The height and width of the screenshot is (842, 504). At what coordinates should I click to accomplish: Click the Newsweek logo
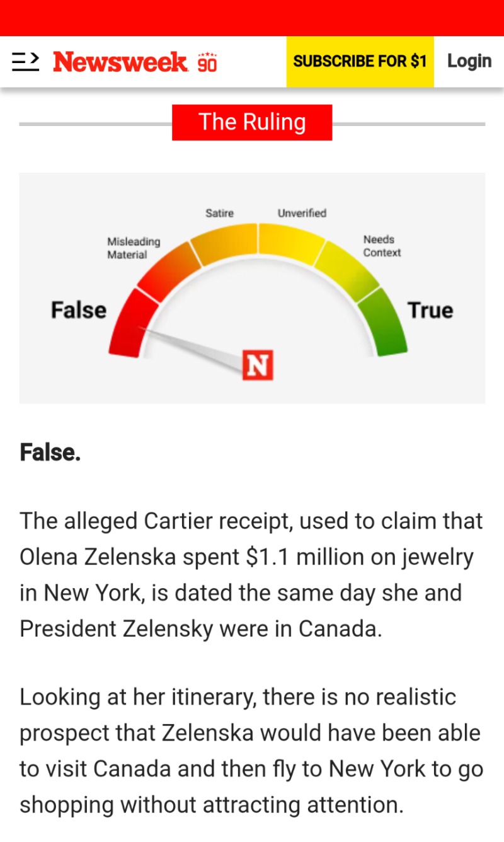120,62
